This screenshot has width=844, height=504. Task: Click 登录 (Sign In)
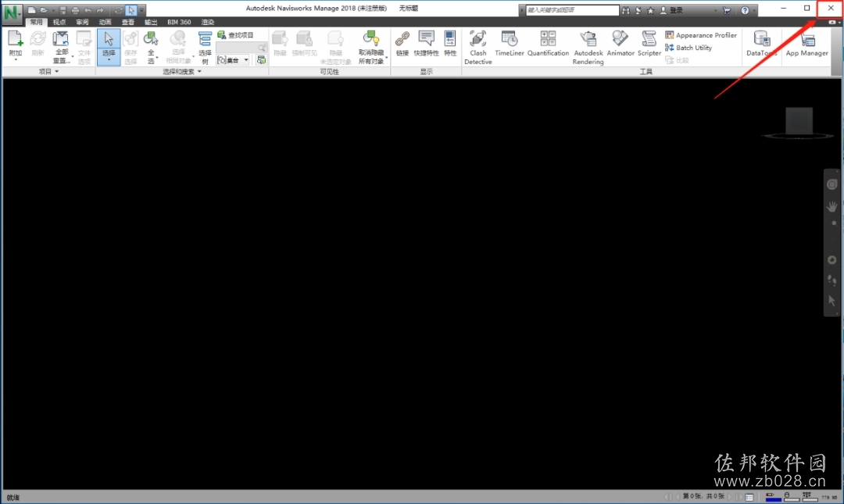click(x=671, y=10)
